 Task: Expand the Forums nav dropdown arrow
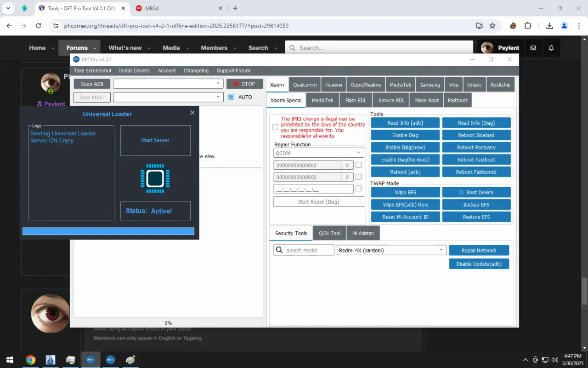(x=95, y=48)
